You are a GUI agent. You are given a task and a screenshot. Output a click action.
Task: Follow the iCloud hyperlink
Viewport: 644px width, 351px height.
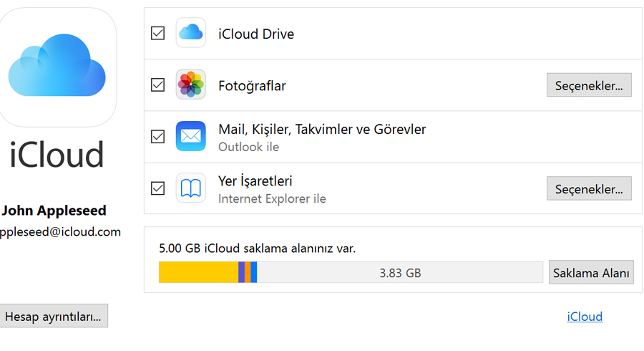585,317
